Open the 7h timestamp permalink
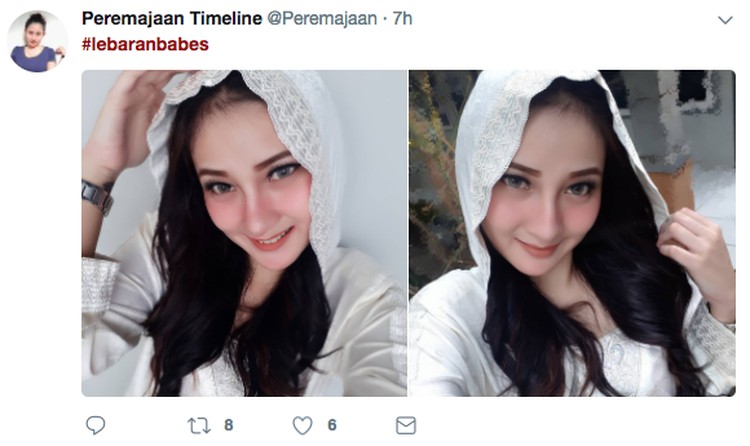 point(402,19)
